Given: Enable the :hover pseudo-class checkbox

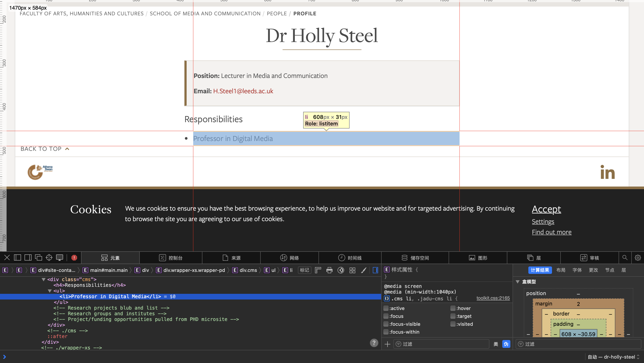Looking at the screenshot, I should click(x=453, y=308).
